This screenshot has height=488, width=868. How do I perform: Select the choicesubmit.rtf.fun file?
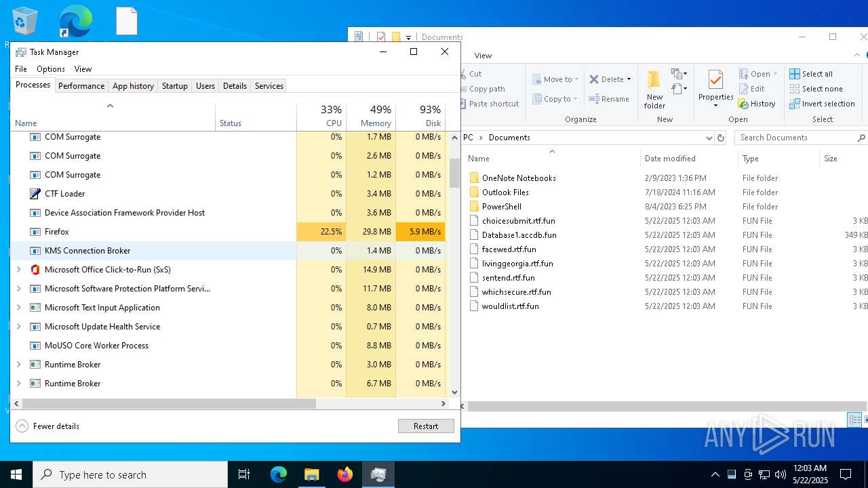[x=519, y=221]
